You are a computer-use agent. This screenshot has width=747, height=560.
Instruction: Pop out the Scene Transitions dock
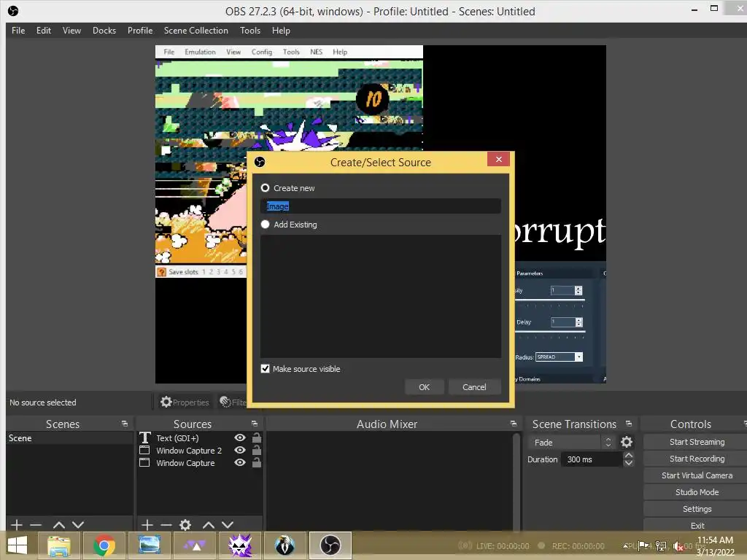(629, 424)
